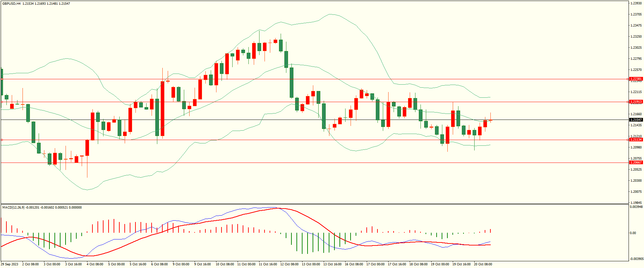Click the 29 Sep 2023 date label
The image size is (644, 268).
click(x=9, y=264)
